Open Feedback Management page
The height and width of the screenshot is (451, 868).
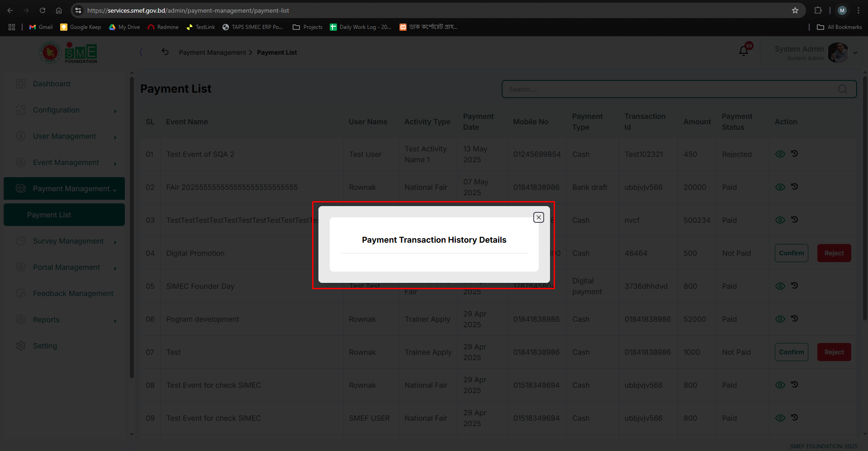tap(64, 293)
